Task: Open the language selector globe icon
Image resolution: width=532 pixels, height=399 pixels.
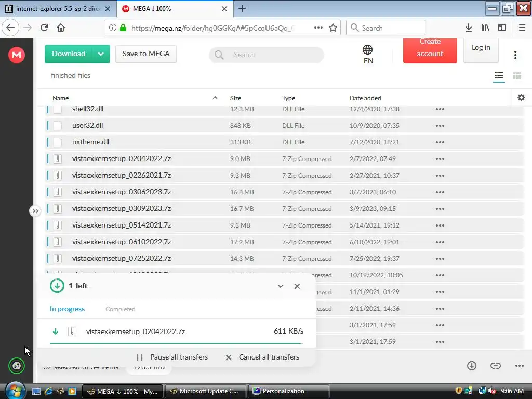Action: (367, 50)
